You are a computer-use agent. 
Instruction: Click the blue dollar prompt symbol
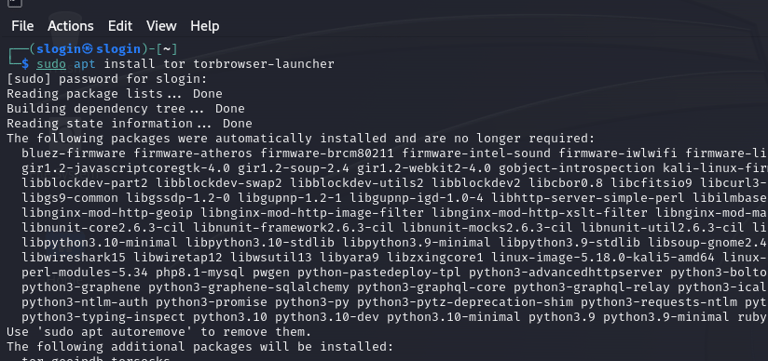[25, 64]
